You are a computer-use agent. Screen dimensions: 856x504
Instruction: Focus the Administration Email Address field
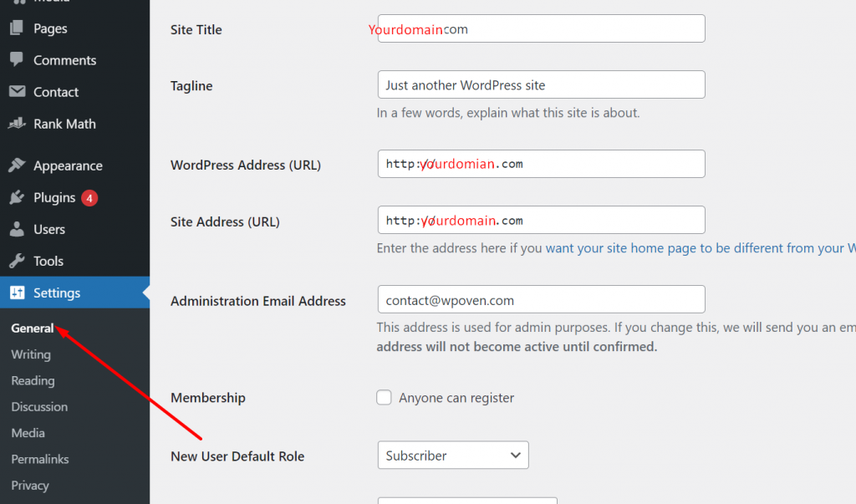click(x=541, y=300)
